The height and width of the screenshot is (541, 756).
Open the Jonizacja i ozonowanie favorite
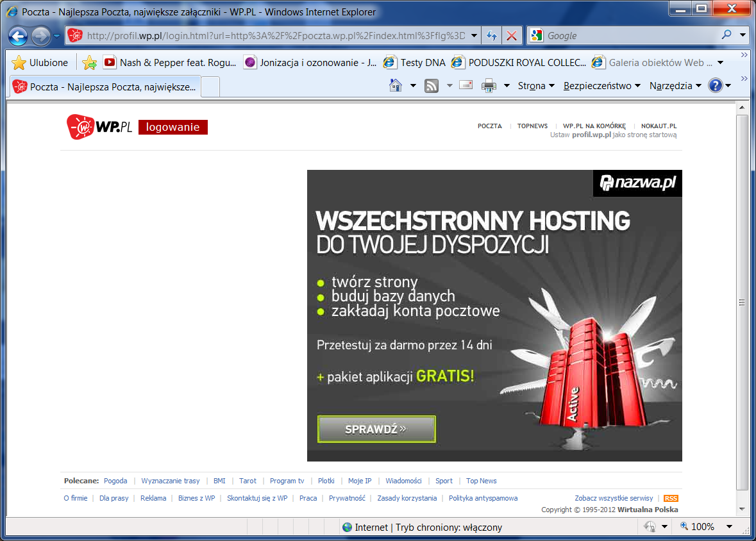(x=310, y=63)
